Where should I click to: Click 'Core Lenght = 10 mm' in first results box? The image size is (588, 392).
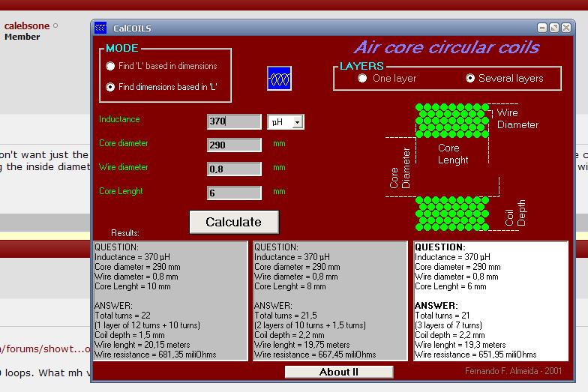pyautogui.click(x=132, y=286)
